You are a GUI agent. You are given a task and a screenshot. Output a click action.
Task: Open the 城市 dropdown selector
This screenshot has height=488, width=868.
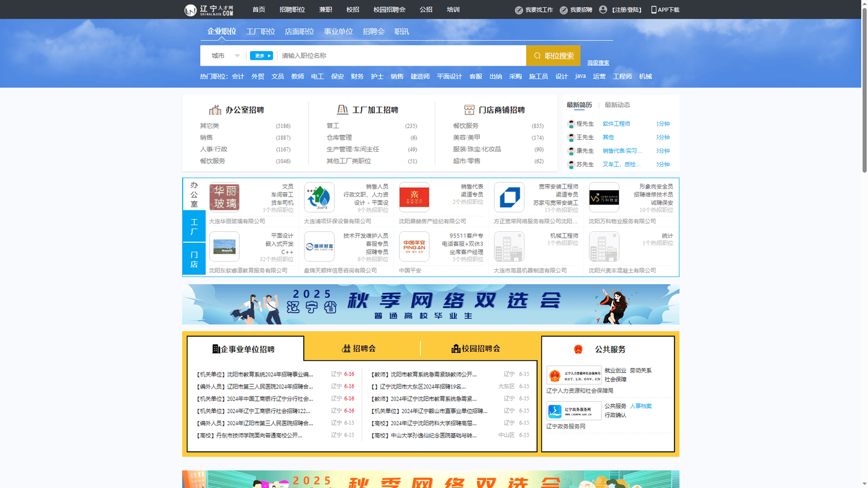click(x=225, y=55)
